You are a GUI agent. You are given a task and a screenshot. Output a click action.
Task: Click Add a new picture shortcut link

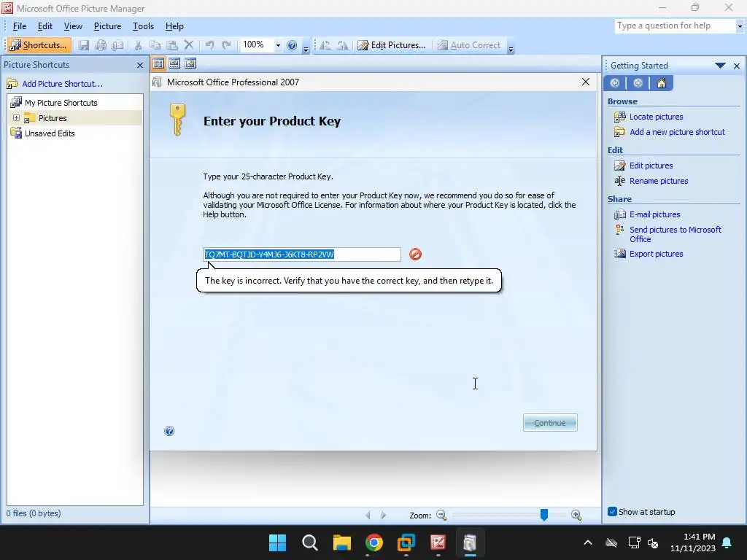(x=677, y=132)
